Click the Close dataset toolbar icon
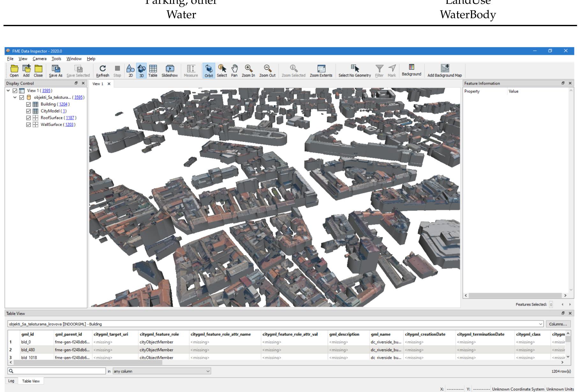Viewport: 578px width, 392px height. [x=38, y=71]
